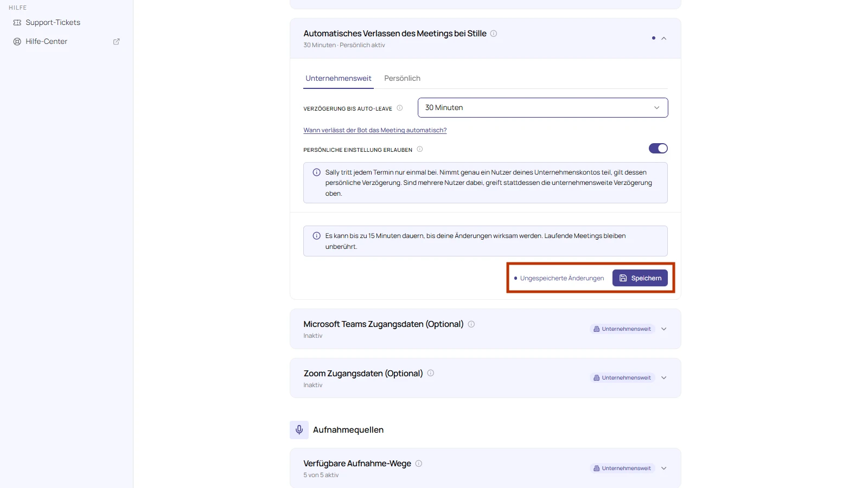The height and width of the screenshot is (488, 868).
Task: Switch to the Unternehmensweit tab
Action: click(x=339, y=78)
